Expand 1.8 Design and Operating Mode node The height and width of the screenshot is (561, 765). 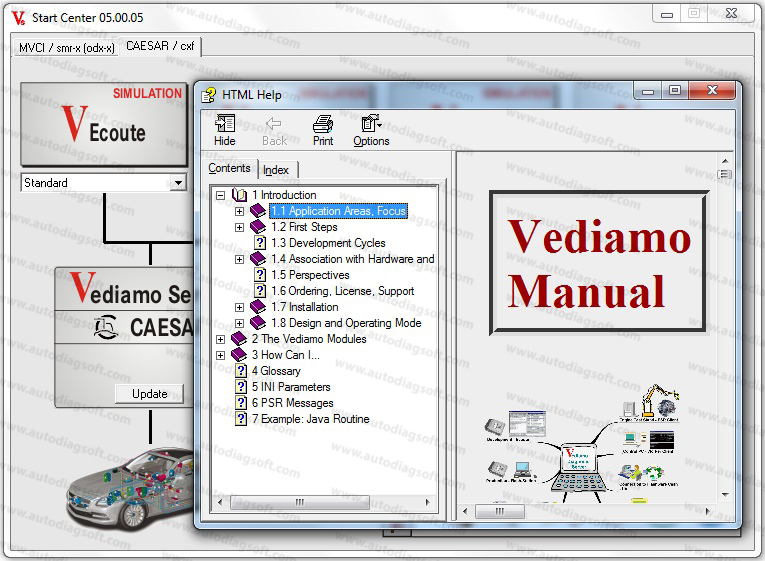point(240,324)
